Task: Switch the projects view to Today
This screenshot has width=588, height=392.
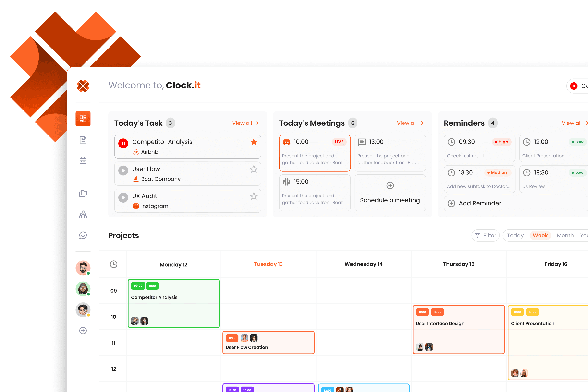Action: (x=515, y=235)
